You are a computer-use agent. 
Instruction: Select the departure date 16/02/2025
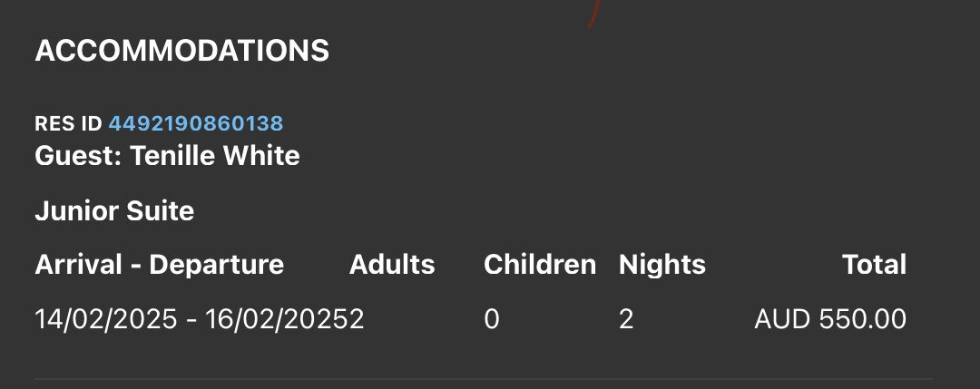coord(278,320)
